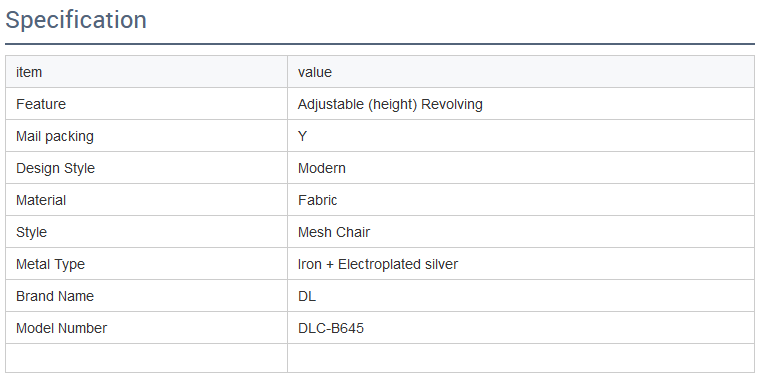Select 'Iron + Electroplated silver' value
The image size is (760, 377).
tap(378, 264)
